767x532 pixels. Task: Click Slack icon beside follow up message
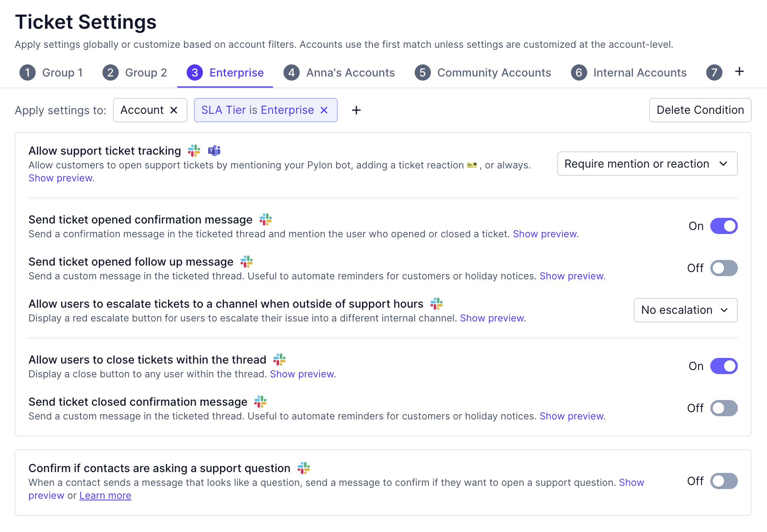coord(247,262)
